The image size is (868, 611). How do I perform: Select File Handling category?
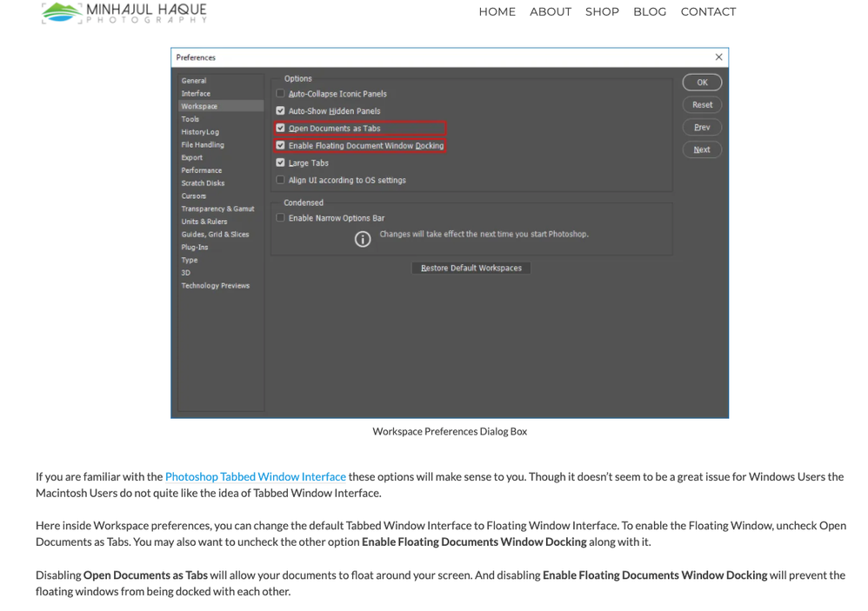[x=203, y=145]
